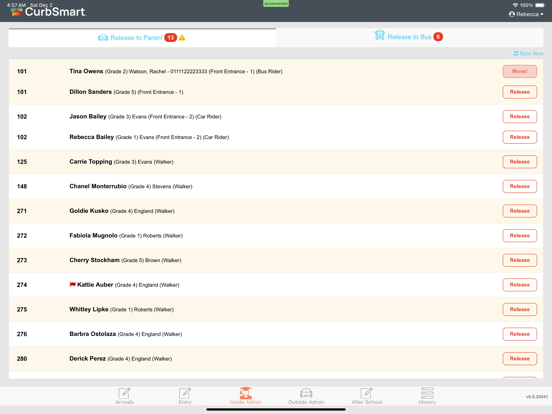The height and width of the screenshot is (414, 552).
Task: Tap the Wi-Fi status icon
Action: (x=515, y=5)
